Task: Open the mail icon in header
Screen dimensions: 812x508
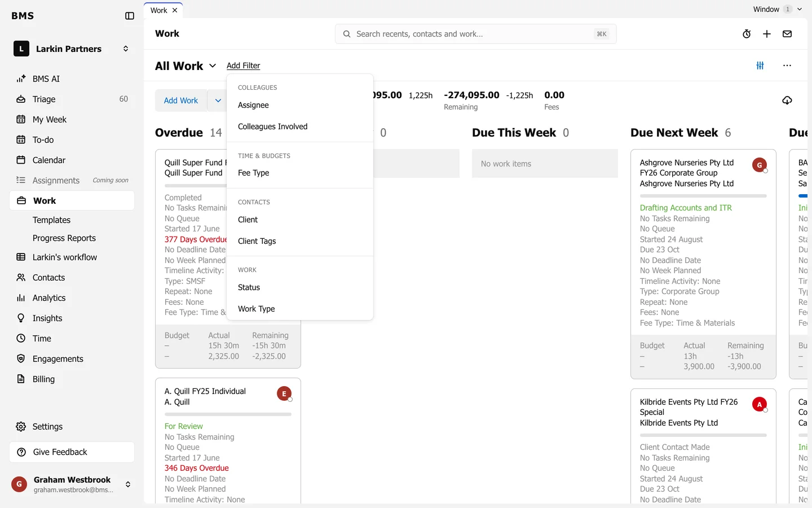Action: coord(787,34)
